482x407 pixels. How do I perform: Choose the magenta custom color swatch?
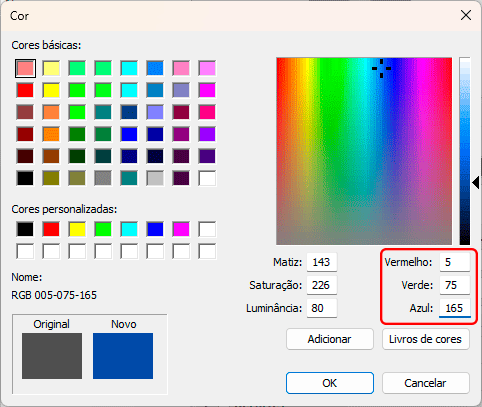181,229
